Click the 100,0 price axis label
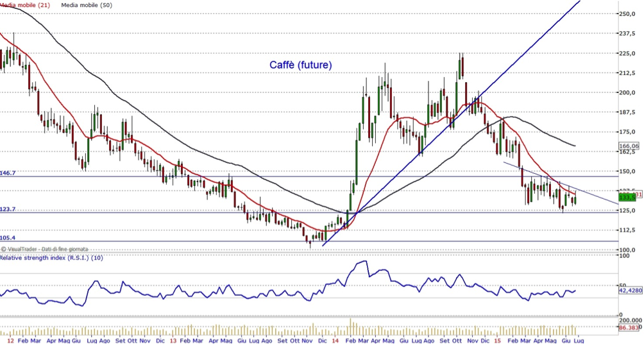The image size is (644, 344). 627,250
